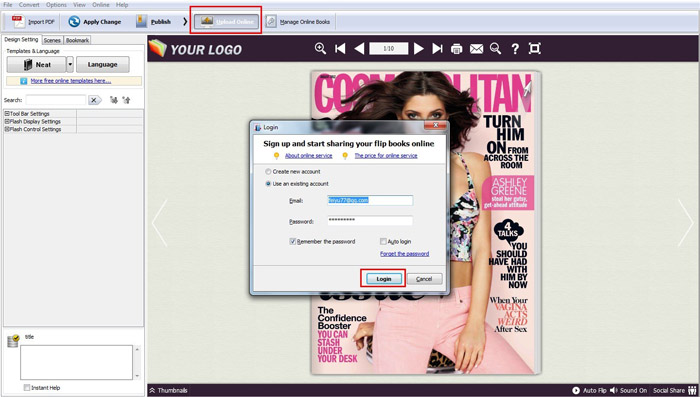Screen dimensions: 700x397
Task: Go to next page arrow icon
Action: pos(419,48)
